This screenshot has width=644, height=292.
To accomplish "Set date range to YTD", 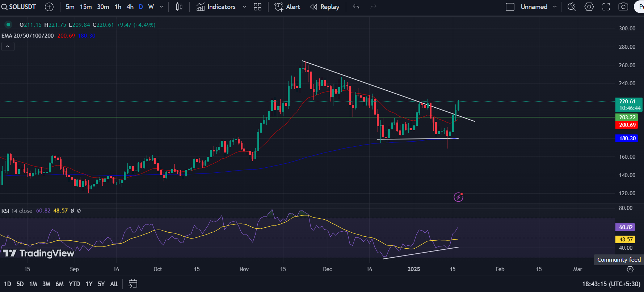I will [75, 284].
